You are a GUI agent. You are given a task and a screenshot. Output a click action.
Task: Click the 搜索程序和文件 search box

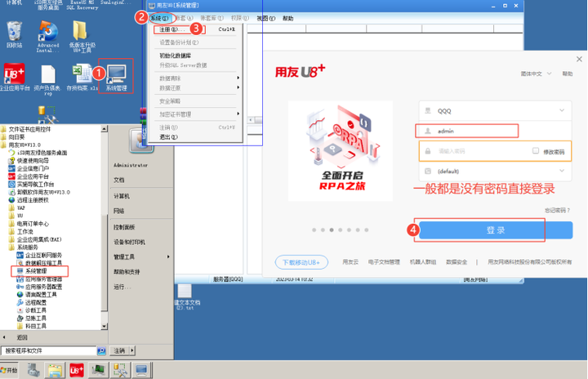(49, 351)
